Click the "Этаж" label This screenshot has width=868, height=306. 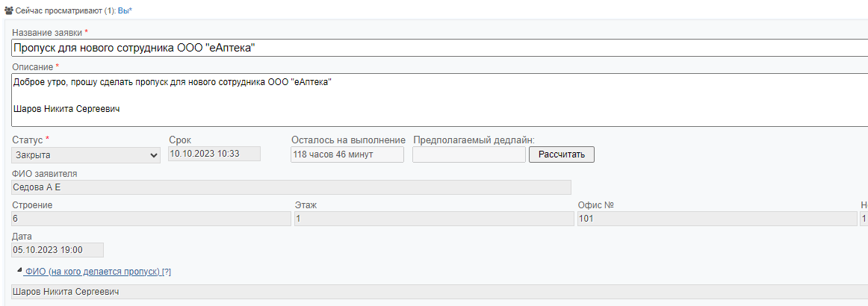point(306,205)
